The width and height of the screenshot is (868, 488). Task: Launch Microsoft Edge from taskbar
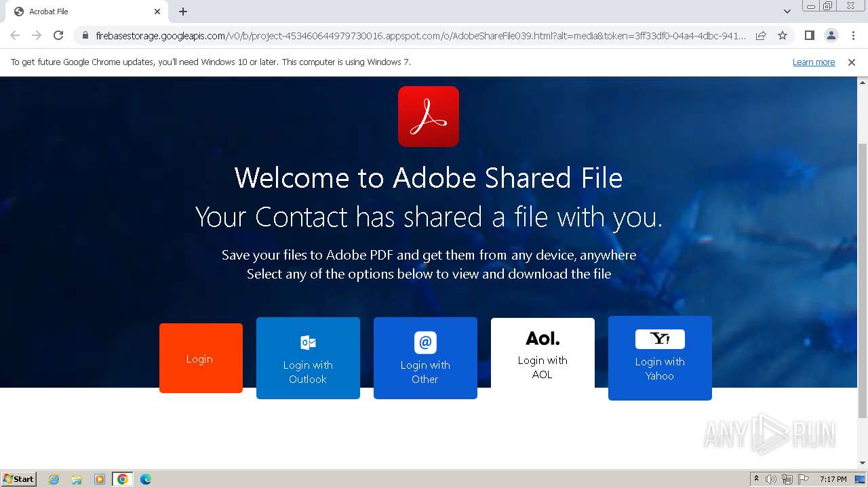tap(146, 479)
